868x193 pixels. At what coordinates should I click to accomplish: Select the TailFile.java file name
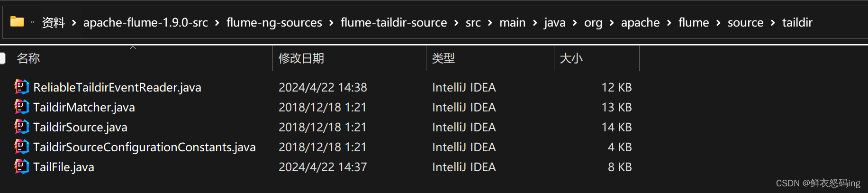[x=64, y=167]
